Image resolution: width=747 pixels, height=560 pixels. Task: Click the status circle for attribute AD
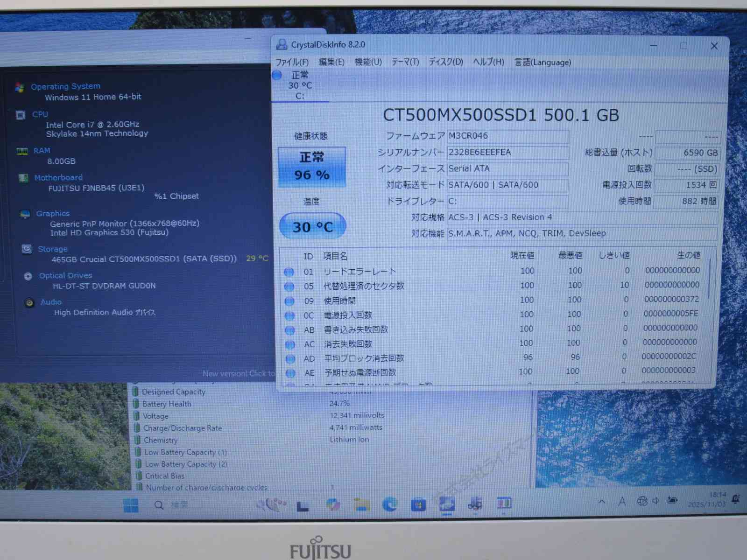(290, 358)
